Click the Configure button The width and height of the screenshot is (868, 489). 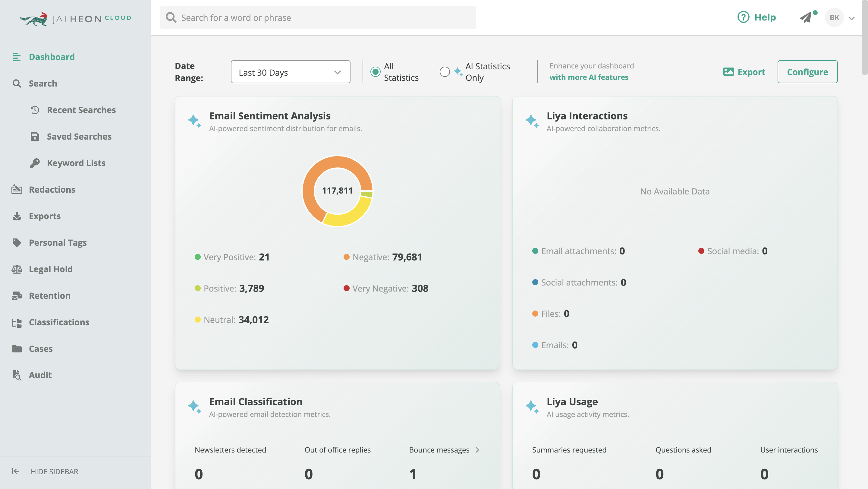point(807,72)
